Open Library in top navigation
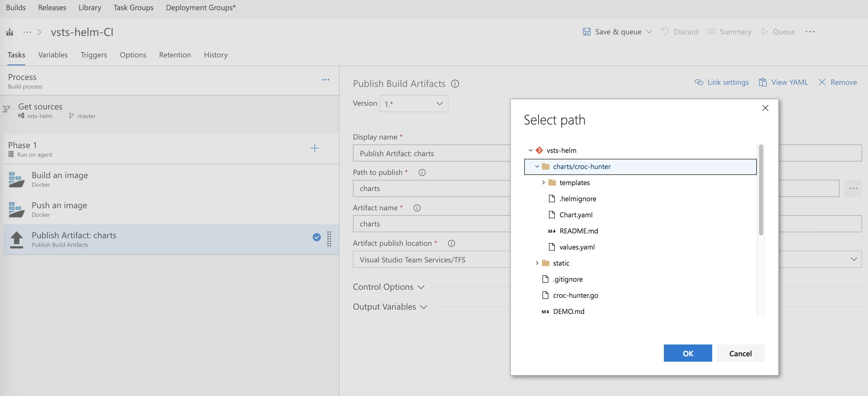868x396 pixels. coord(90,8)
